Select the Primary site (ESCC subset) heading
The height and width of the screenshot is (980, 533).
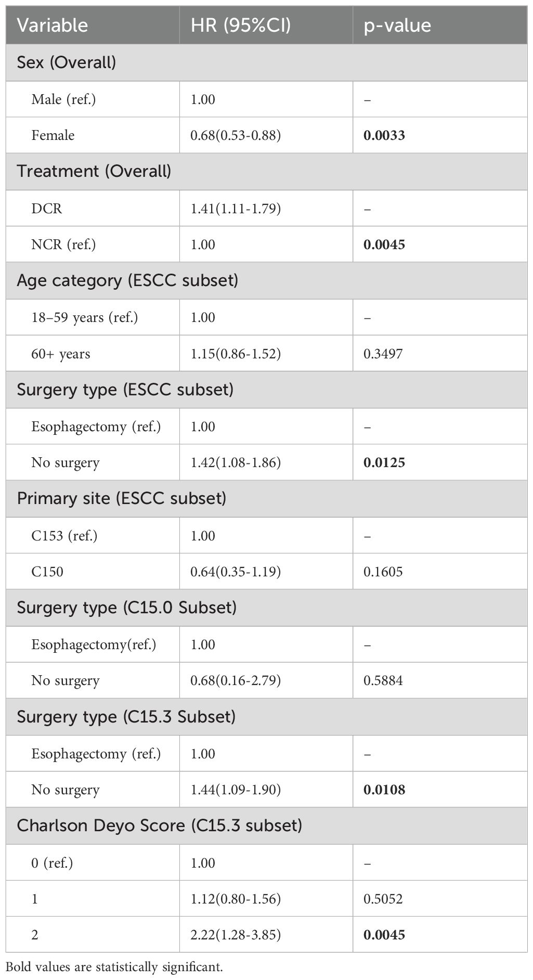(x=122, y=498)
